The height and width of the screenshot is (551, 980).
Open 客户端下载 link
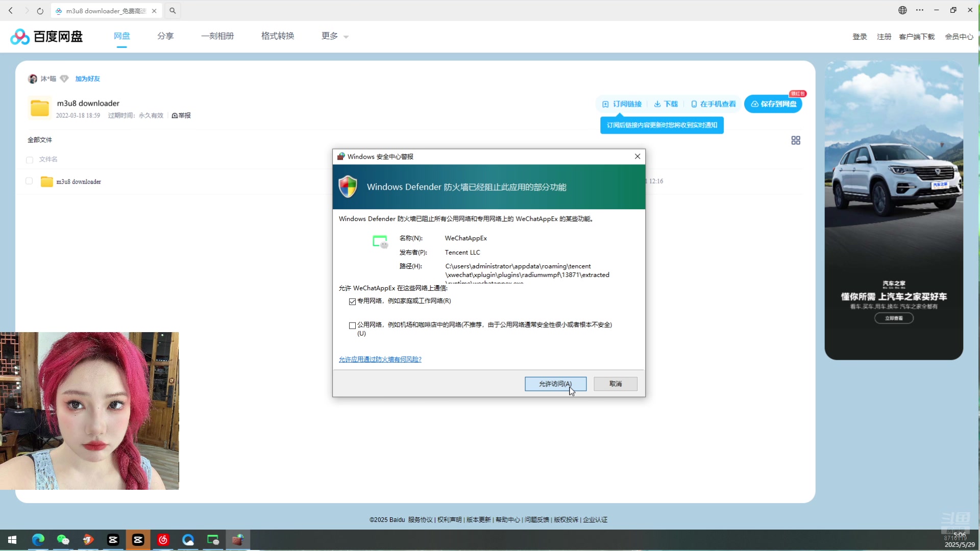(917, 37)
